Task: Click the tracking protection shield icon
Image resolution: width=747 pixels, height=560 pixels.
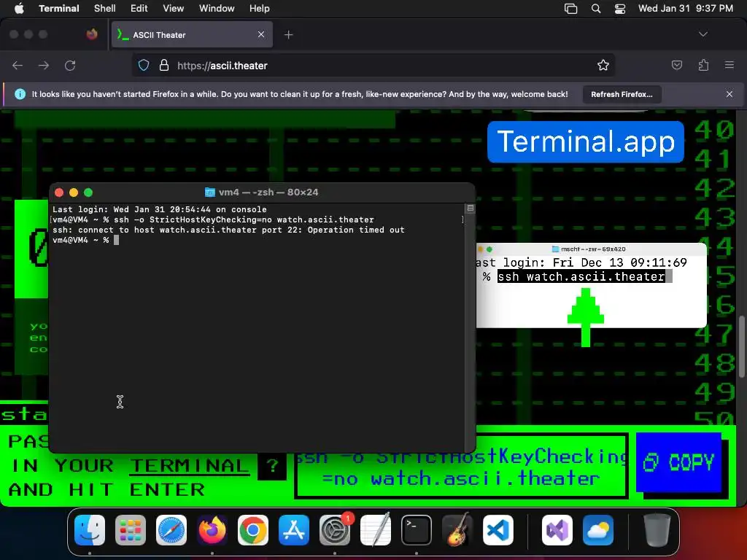Action: [144, 65]
